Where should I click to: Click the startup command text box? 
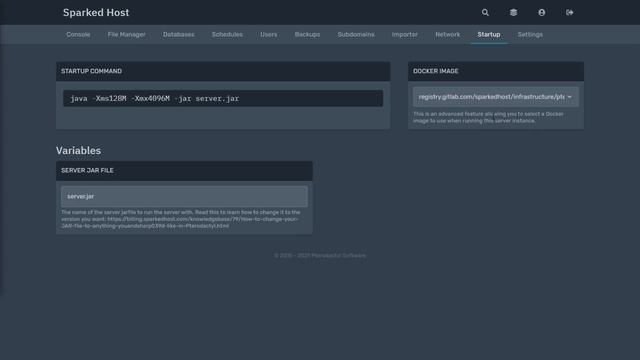point(223,98)
